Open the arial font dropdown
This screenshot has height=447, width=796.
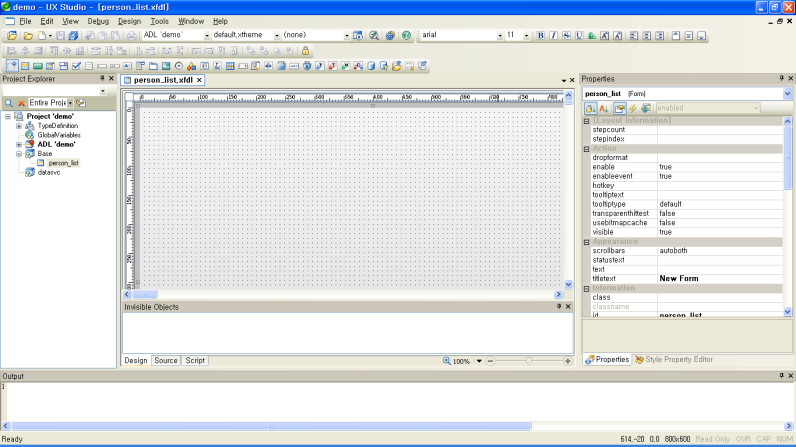500,36
